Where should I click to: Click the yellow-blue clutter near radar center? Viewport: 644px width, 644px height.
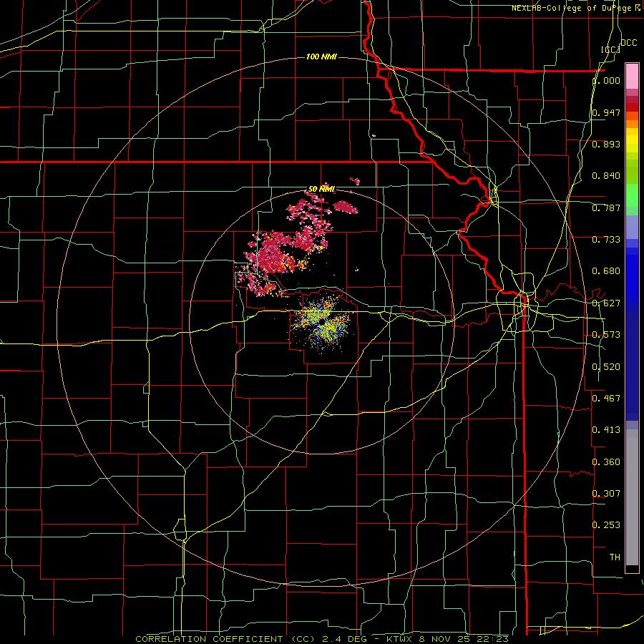323,324
